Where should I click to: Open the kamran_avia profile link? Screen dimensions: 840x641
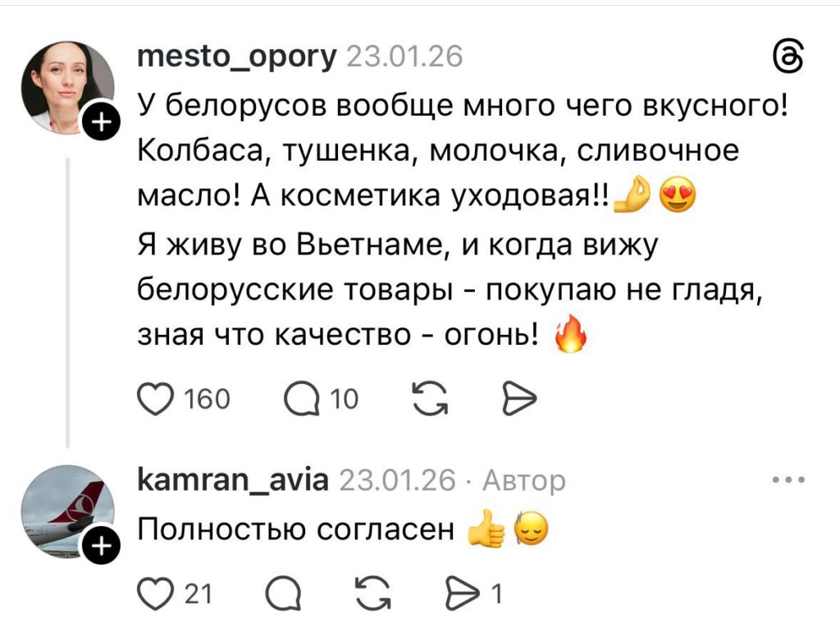click(231, 479)
